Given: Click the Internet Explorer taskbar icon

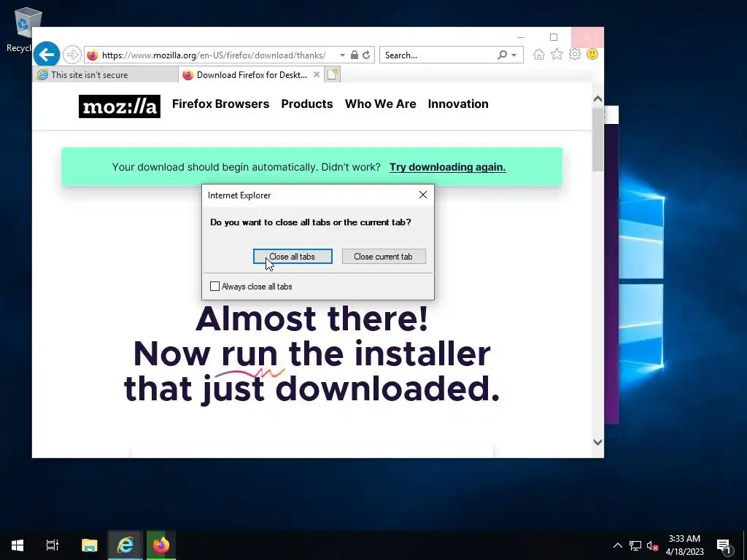Looking at the screenshot, I should [125, 545].
